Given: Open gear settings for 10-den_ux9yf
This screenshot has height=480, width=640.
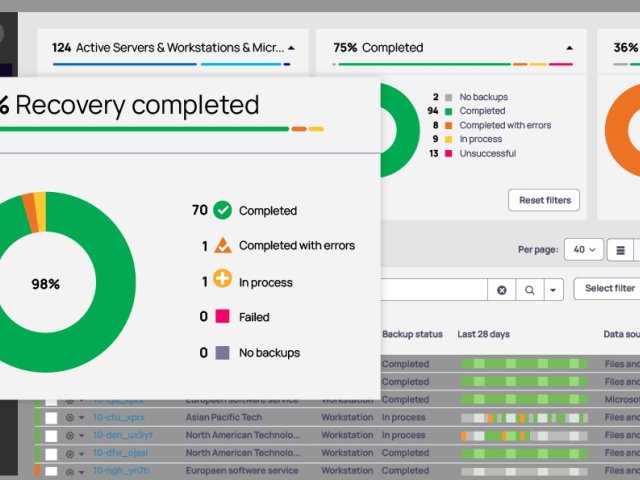Looking at the screenshot, I should 70,436.
